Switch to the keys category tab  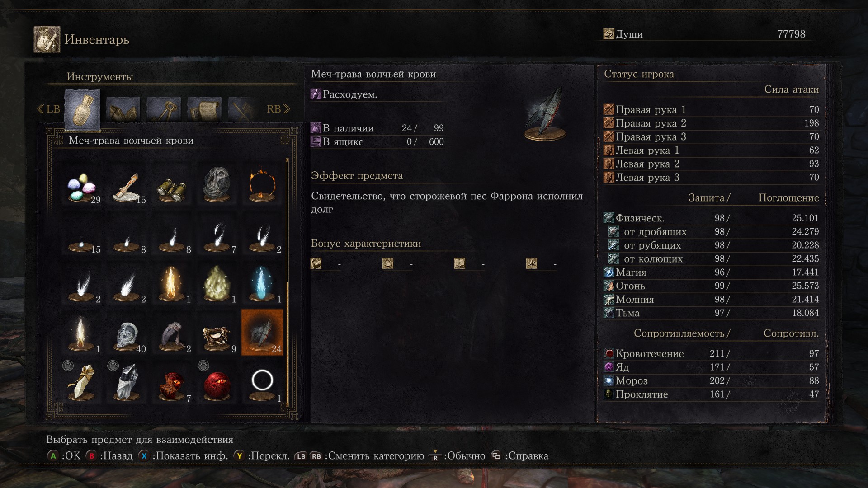(164, 109)
